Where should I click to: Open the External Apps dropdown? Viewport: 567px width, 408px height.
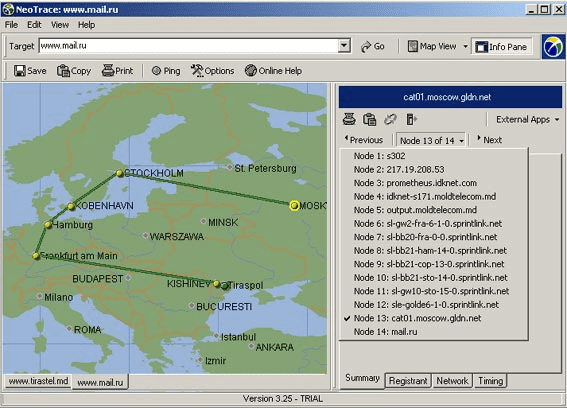[x=527, y=119]
